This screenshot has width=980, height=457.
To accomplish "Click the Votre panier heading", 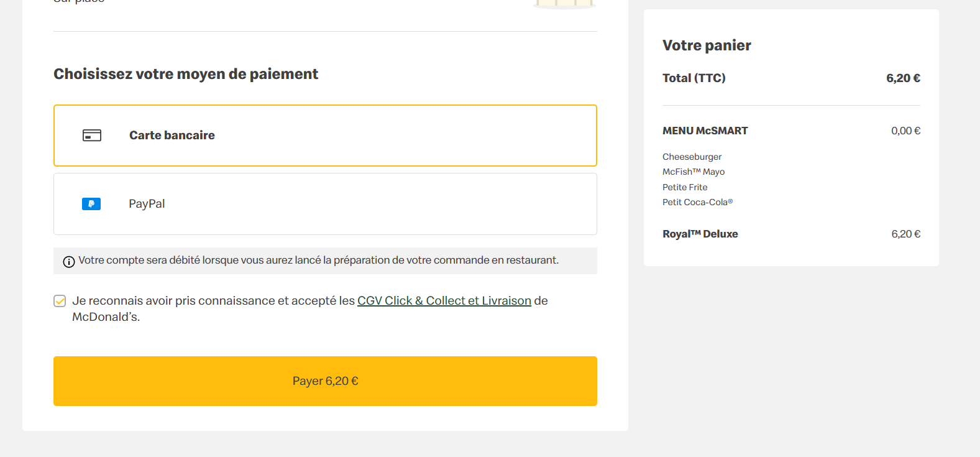I will pyautogui.click(x=707, y=45).
